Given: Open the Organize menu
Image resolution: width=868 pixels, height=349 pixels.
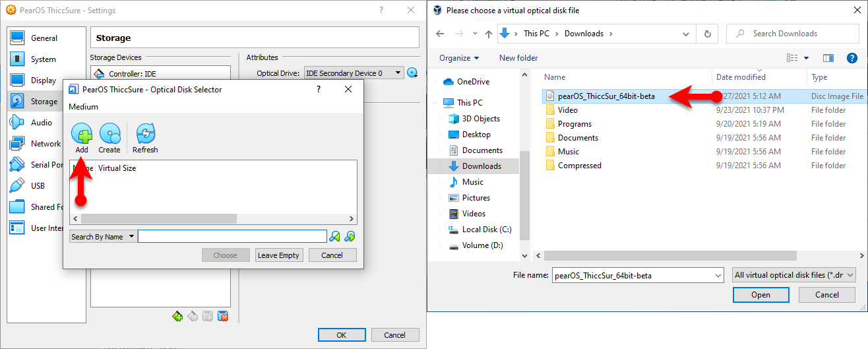Looking at the screenshot, I should [x=459, y=58].
